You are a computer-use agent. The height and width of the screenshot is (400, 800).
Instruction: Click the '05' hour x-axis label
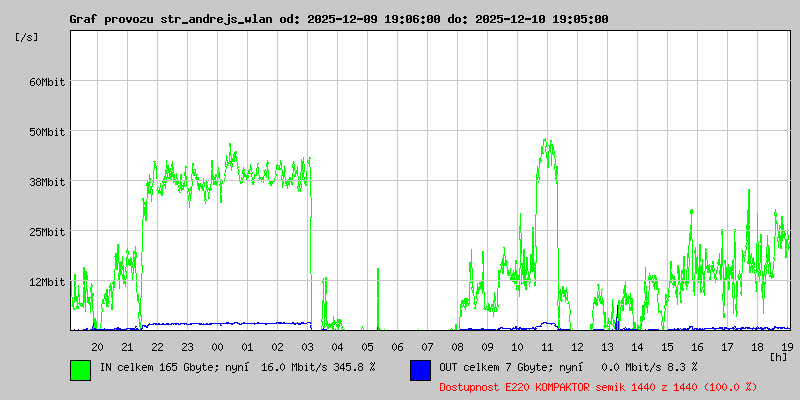coord(367,347)
